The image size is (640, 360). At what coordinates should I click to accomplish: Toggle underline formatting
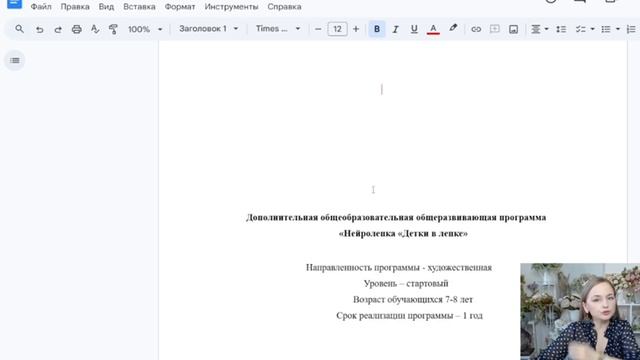click(x=414, y=29)
